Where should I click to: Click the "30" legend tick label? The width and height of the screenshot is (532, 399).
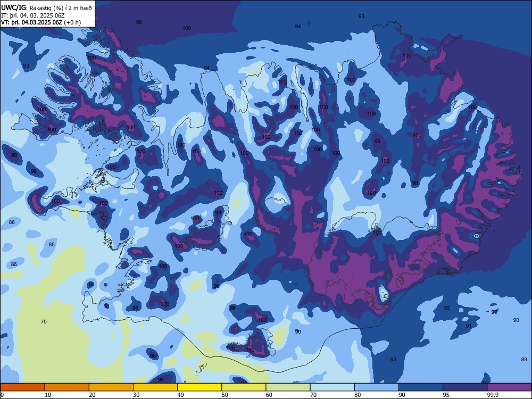[x=136, y=395]
